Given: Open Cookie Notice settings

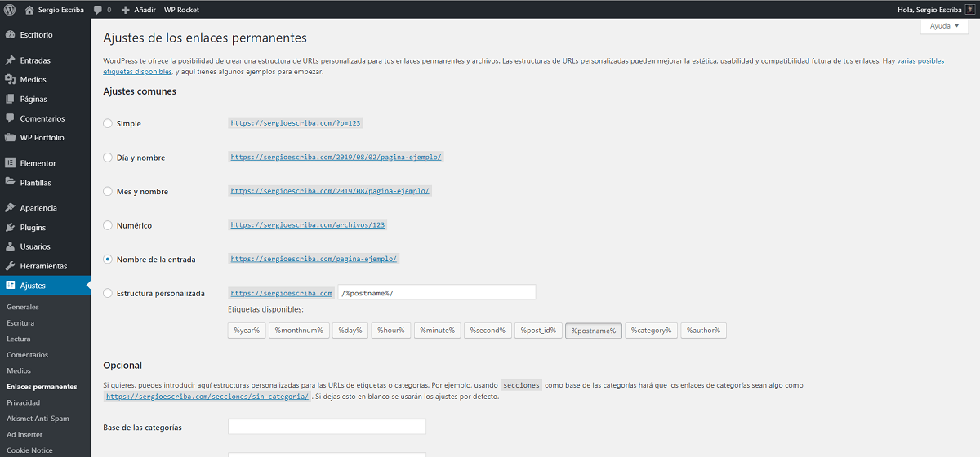Looking at the screenshot, I should tap(29, 450).
